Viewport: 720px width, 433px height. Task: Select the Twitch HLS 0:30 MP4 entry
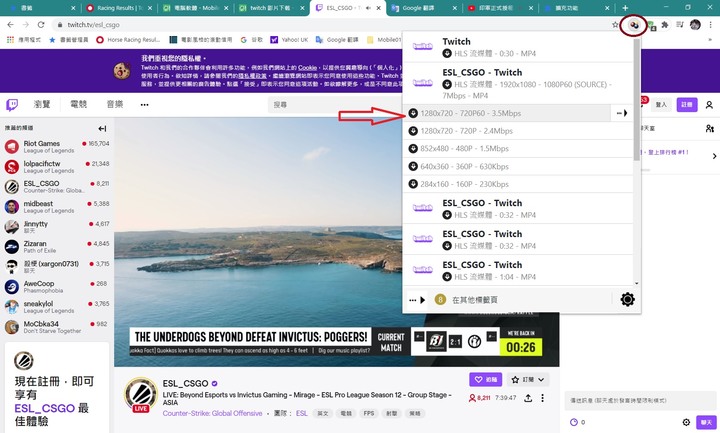point(518,47)
